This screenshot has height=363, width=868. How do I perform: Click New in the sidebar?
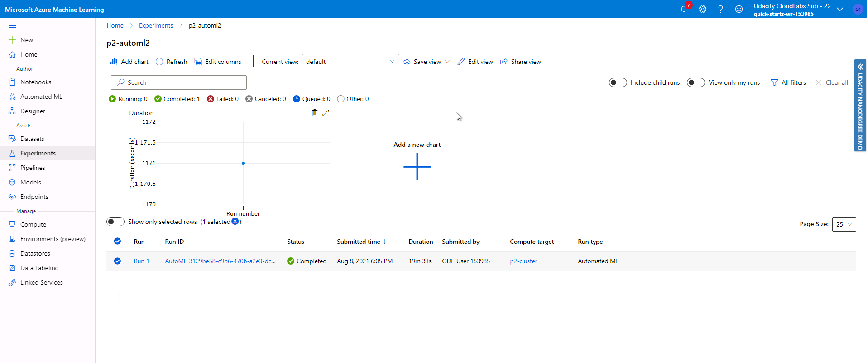(27, 40)
